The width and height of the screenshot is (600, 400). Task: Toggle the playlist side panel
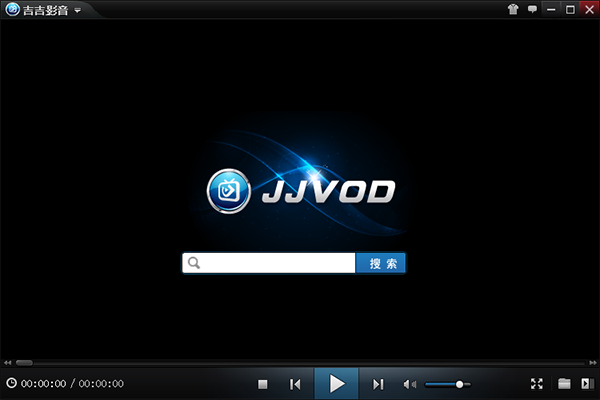[587, 383]
